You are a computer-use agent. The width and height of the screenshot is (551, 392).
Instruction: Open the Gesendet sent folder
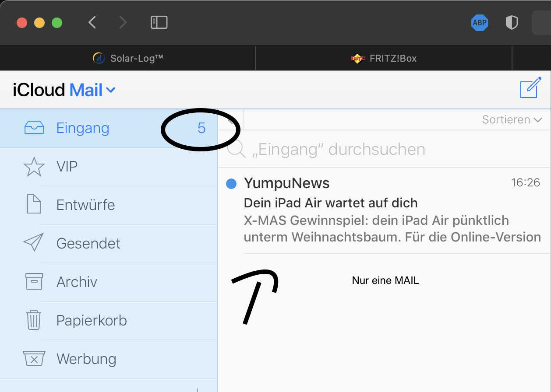click(109, 244)
